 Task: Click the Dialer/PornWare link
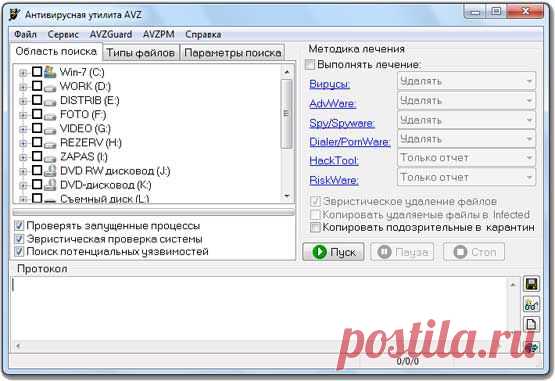click(x=350, y=142)
